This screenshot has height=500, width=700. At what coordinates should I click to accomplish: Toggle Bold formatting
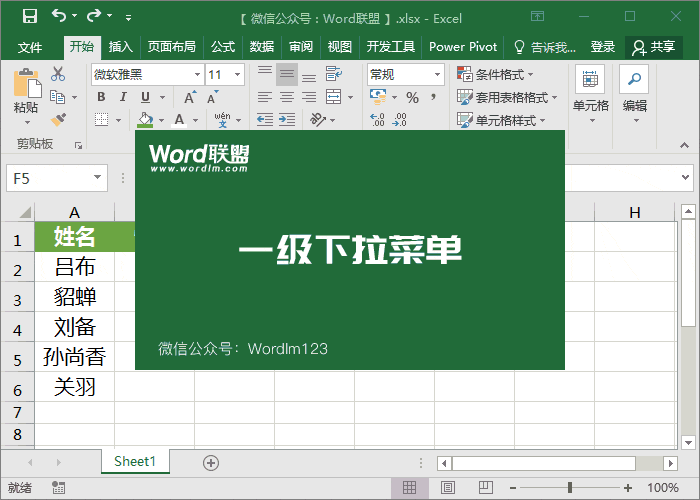point(101,97)
